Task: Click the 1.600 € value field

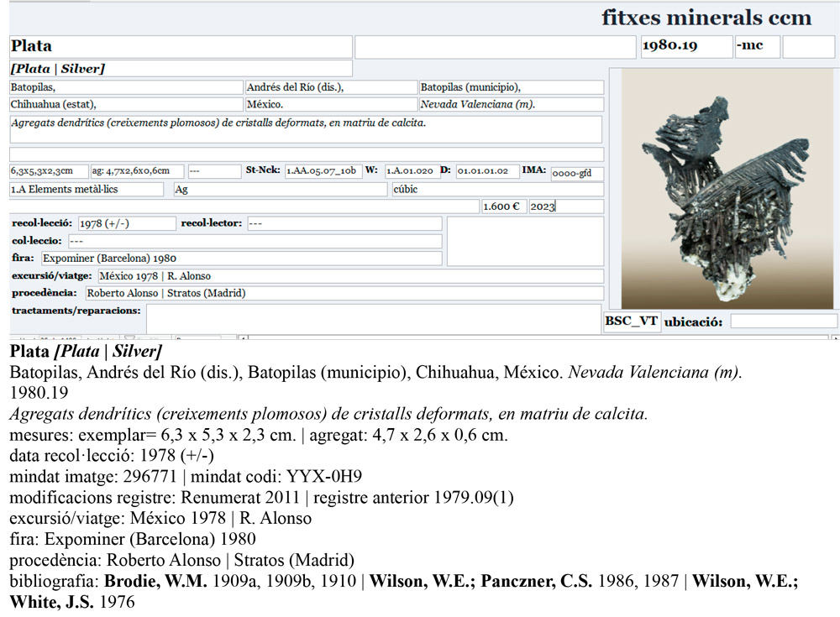Action: (503, 206)
